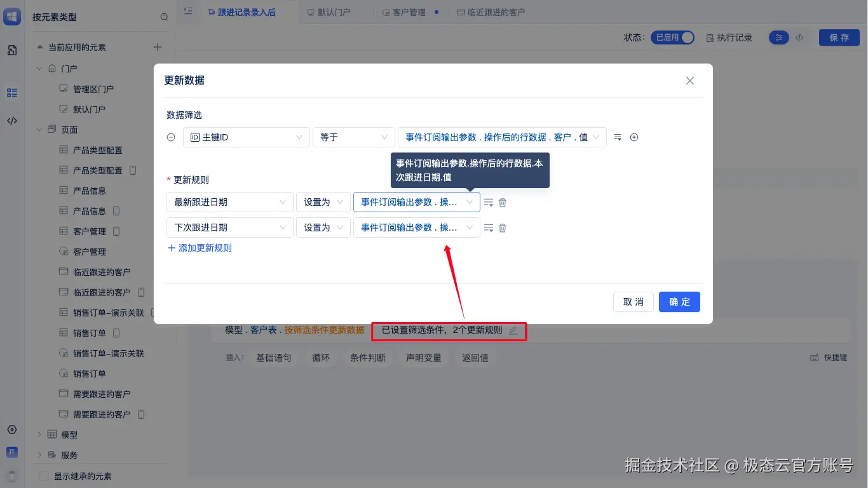Toggle the 已启用 status switch
This screenshot has width=868, height=488.
[672, 37]
